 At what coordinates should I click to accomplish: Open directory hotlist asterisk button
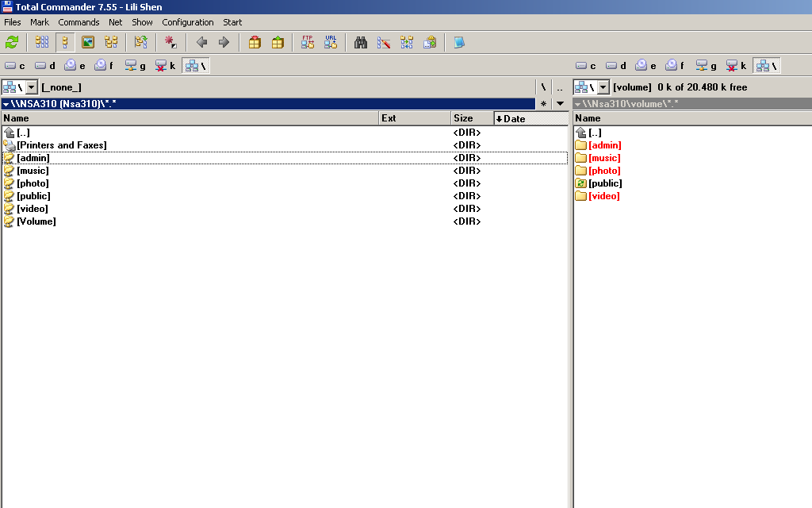543,104
